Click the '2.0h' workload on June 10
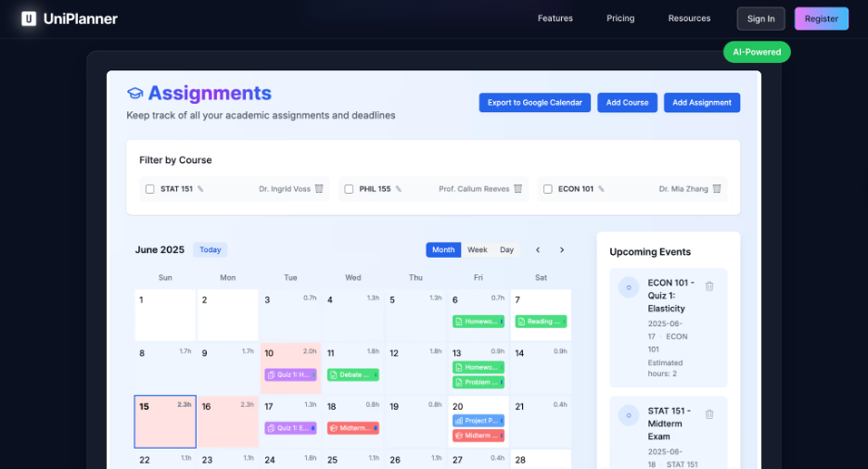Viewport: 868px width, 469px height. pyautogui.click(x=310, y=351)
